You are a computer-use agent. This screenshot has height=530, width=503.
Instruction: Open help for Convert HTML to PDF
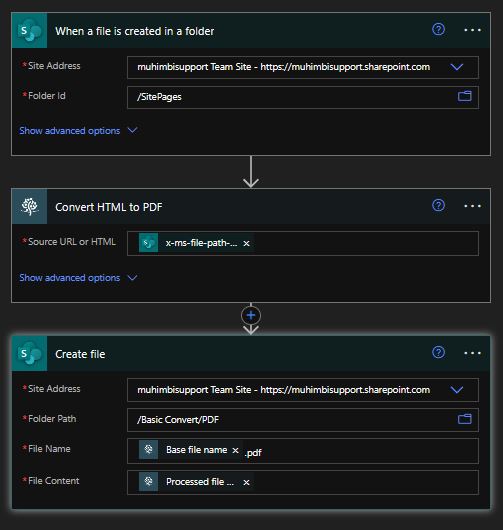coord(438,205)
